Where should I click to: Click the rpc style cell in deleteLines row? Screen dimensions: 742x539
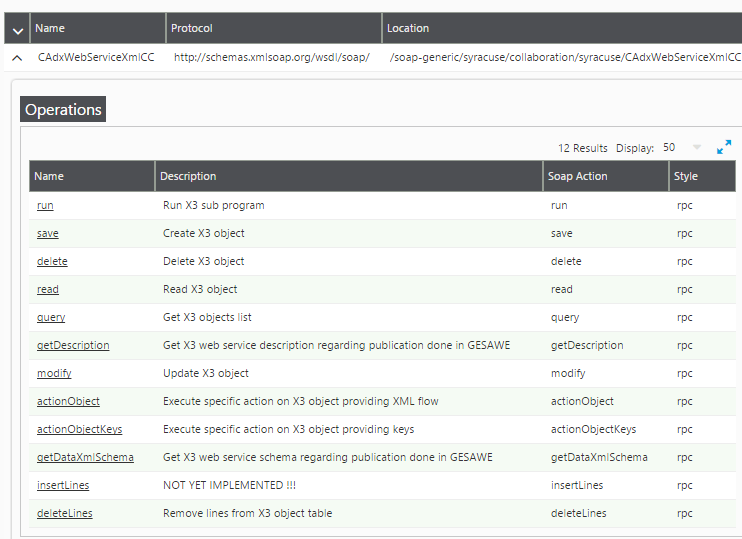click(684, 513)
